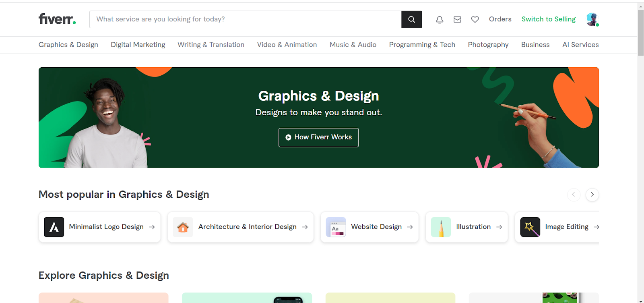Open the Graphics & Design category
Image resolution: width=644 pixels, height=303 pixels.
(68, 45)
